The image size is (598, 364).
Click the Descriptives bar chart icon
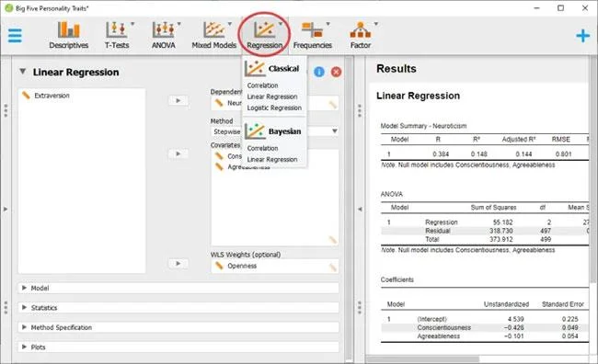69,29
